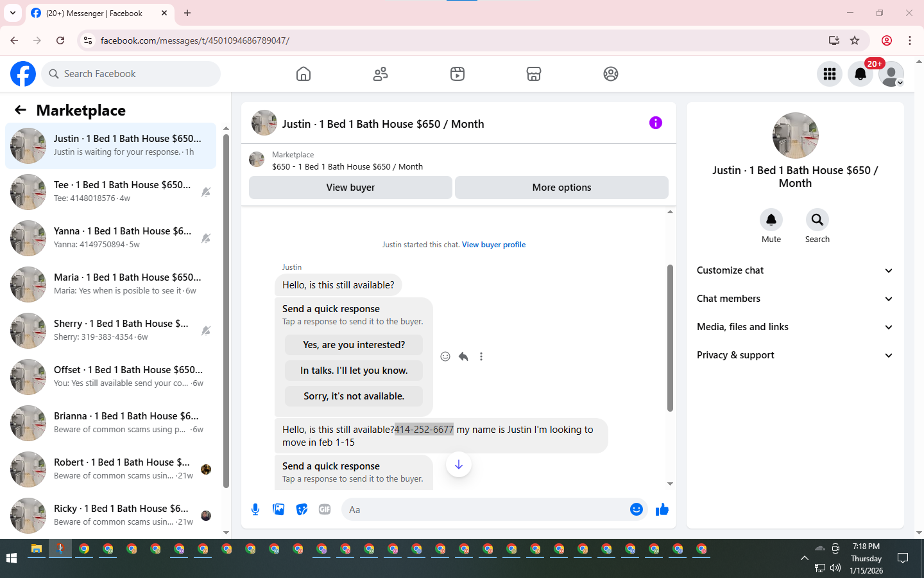Jump to latest messages down arrow

pyautogui.click(x=459, y=464)
